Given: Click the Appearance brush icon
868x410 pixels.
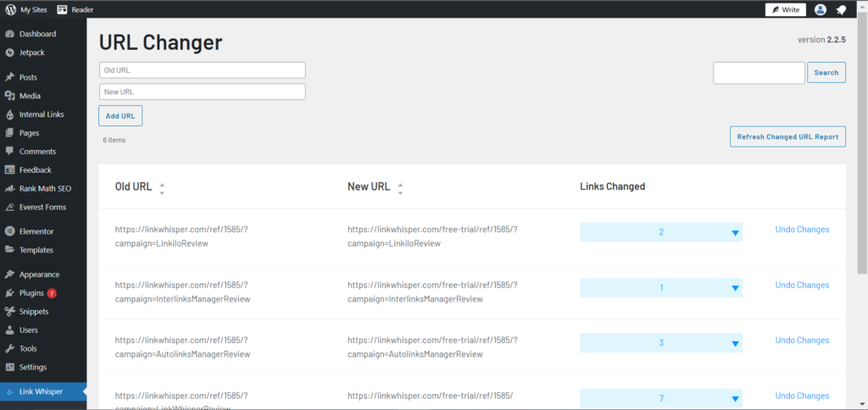Looking at the screenshot, I should (9, 274).
